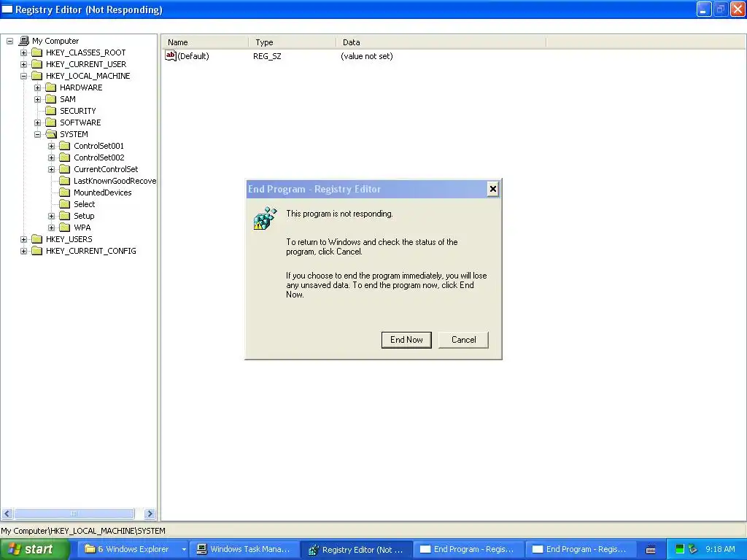
Task: Click the MountedDevices folder icon
Action: click(64, 192)
